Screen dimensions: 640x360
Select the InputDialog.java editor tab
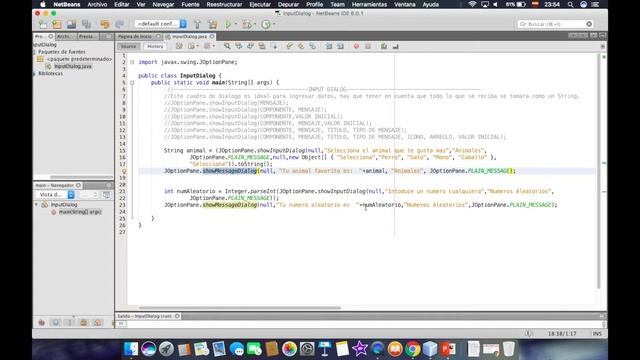[x=189, y=37]
